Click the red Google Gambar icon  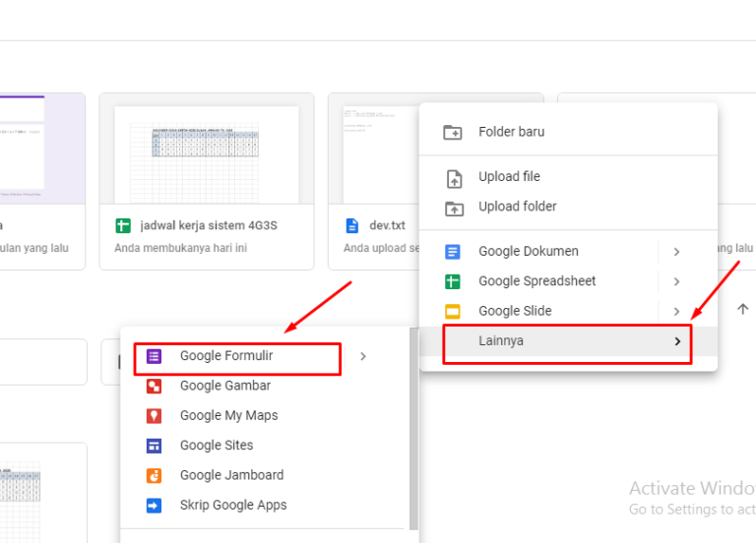[154, 386]
